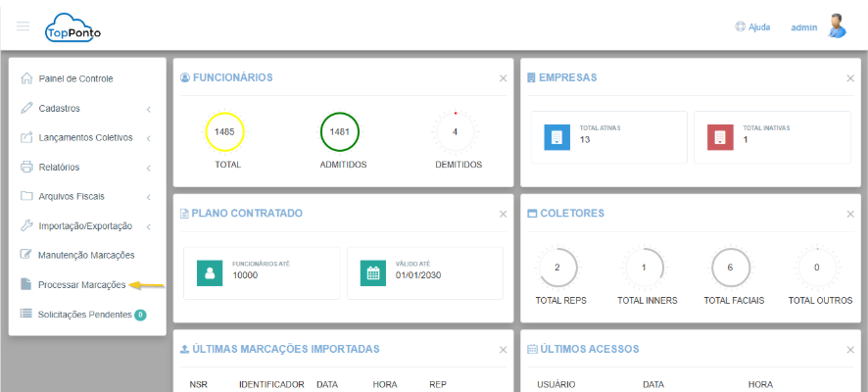Open Manutenção Marcações menu item
The image size is (868, 392).
coord(86,255)
